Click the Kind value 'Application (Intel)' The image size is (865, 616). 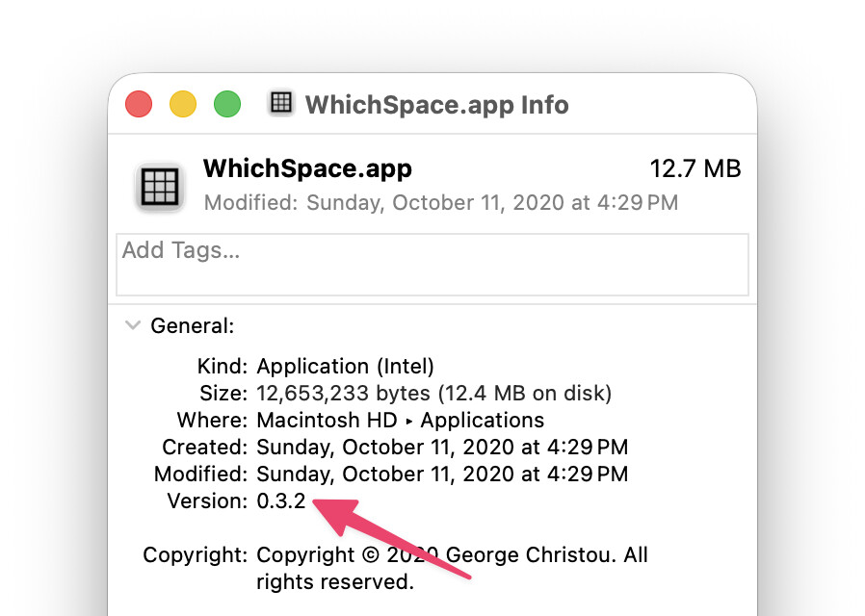(346, 367)
